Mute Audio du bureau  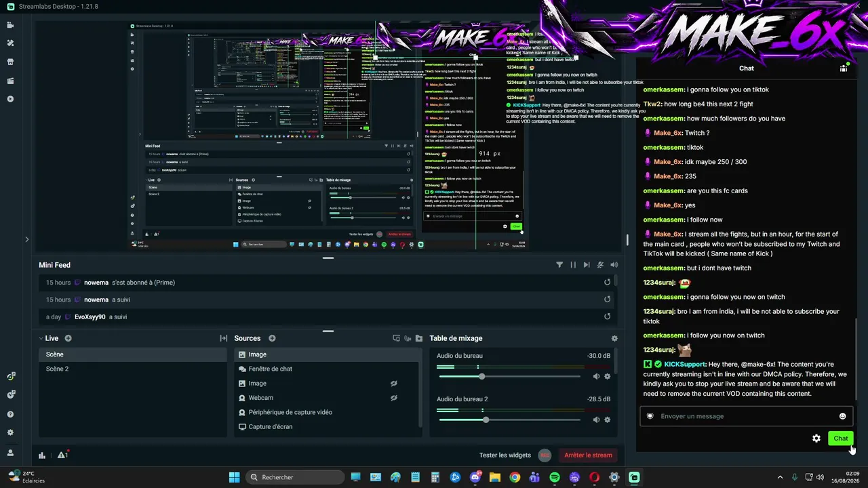click(597, 376)
